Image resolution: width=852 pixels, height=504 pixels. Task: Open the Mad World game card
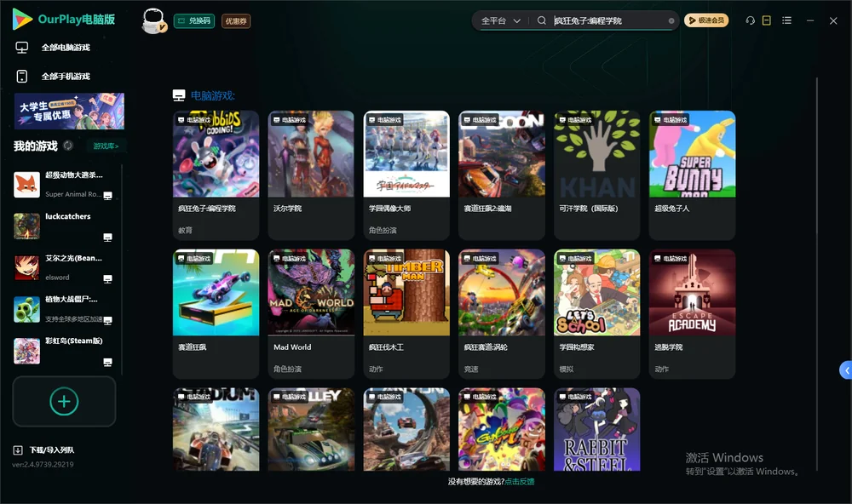pyautogui.click(x=311, y=313)
